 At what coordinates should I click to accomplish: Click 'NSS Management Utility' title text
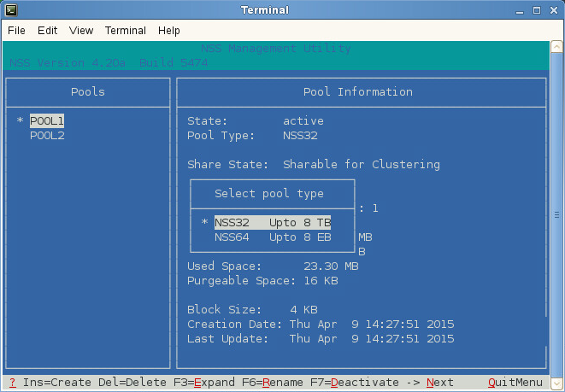276,49
